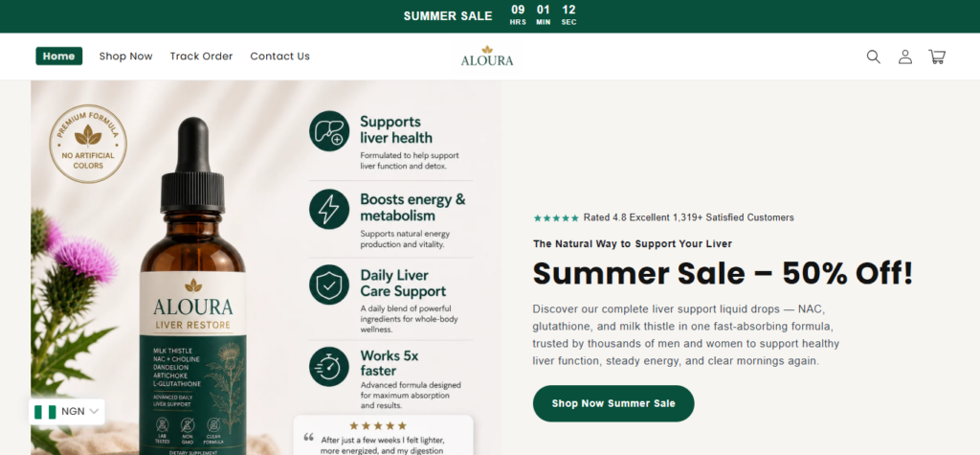Click the quotation mark on review card

(x=309, y=437)
